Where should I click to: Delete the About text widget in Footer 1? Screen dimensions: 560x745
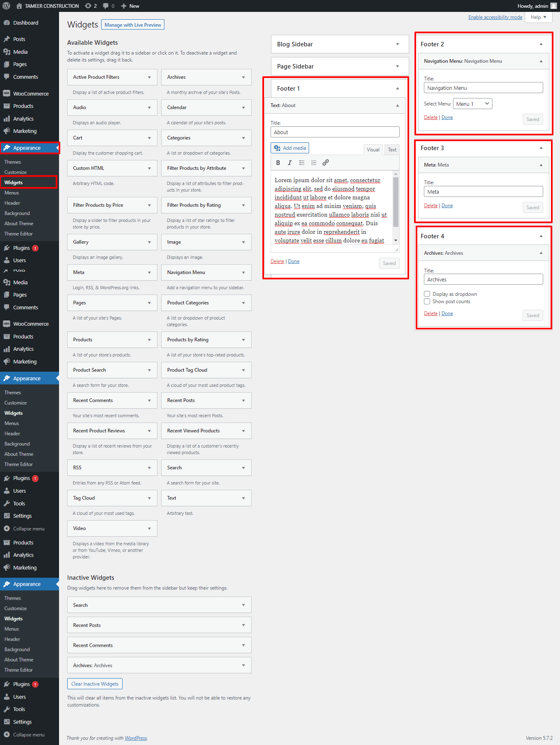coord(277,261)
